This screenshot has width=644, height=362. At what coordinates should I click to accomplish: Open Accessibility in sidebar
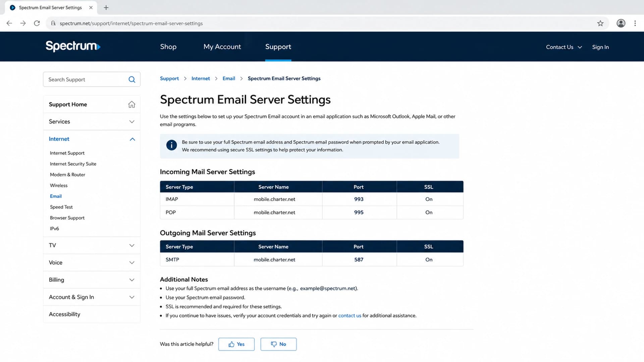pyautogui.click(x=92, y=314)
